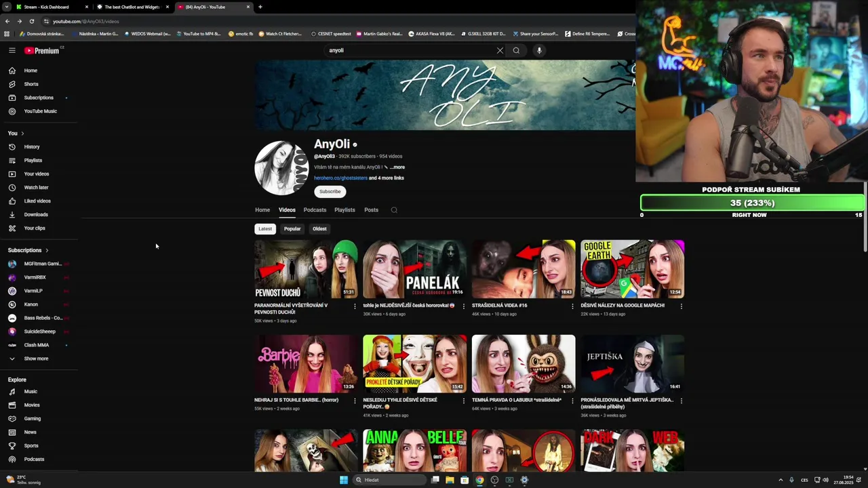Screen dimensions: 868x488
Task: Open Chrome from the Windows taskbar
Action: pyautogui.click(x=479, y=480)
